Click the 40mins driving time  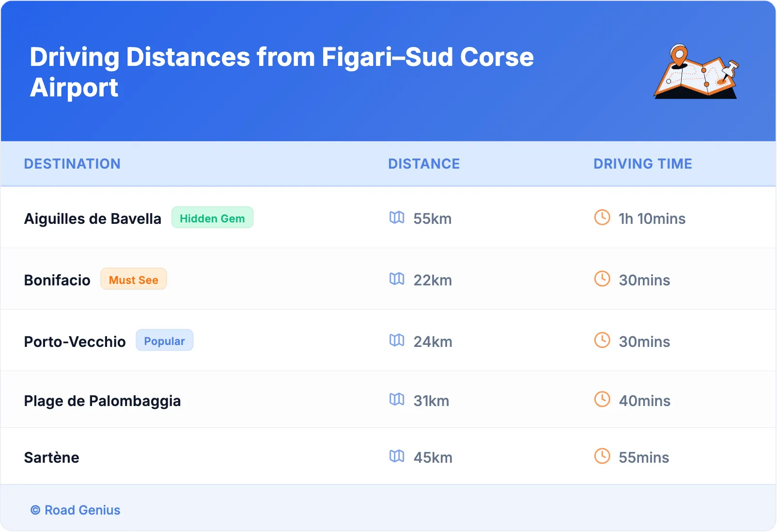pyautogui.click(x=645, y=401)
